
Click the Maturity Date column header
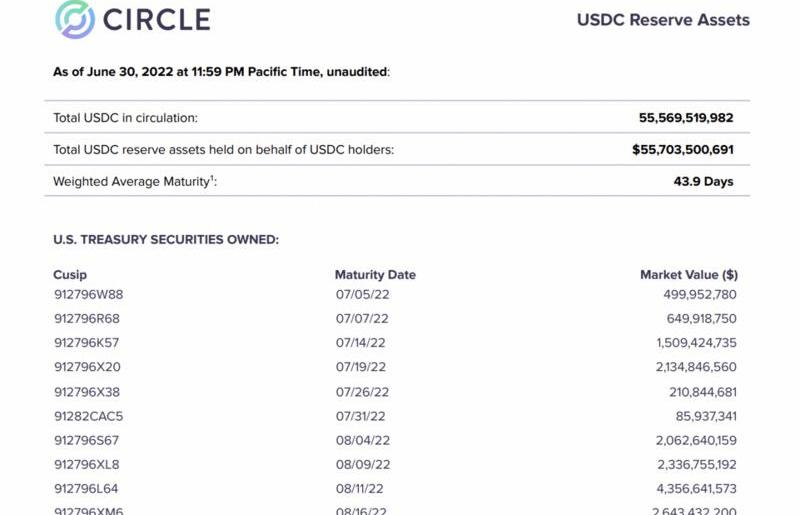pyautogui.click(x=375, y=275)
